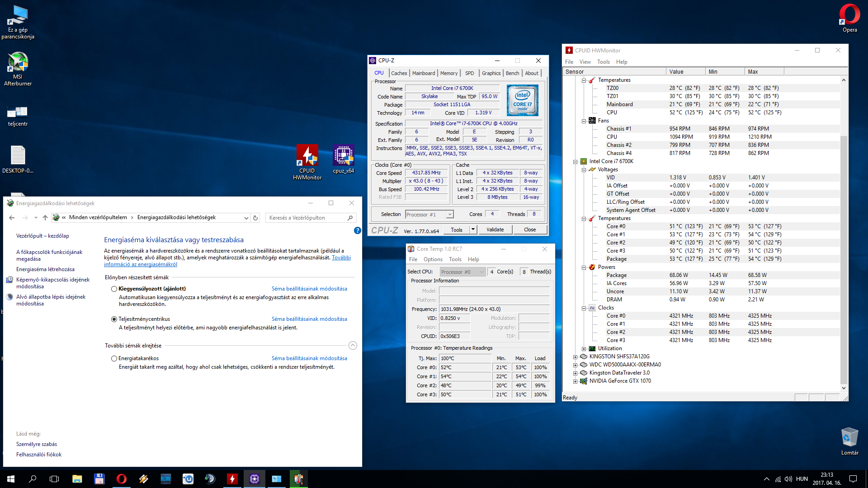Switch to Control Panel taskbar icon
Screen dimensions: 868x488
click(276, 479)
